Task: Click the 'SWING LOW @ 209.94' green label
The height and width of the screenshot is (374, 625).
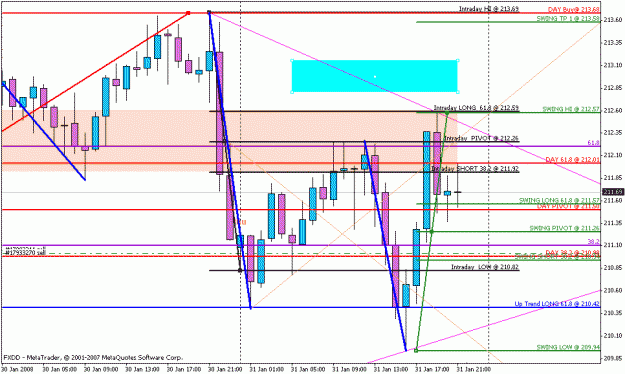Action: [x=568, y=347]
